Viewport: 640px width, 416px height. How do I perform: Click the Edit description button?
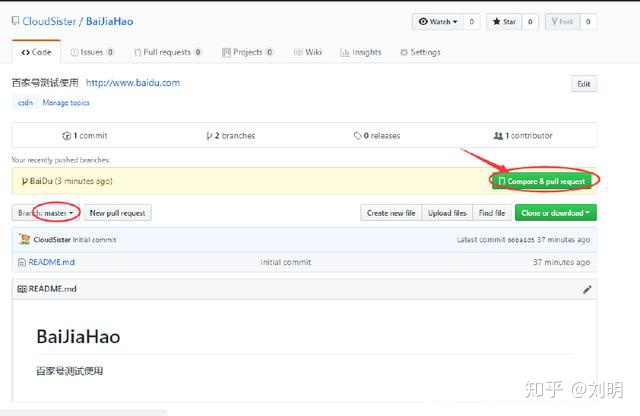[584, 84]
